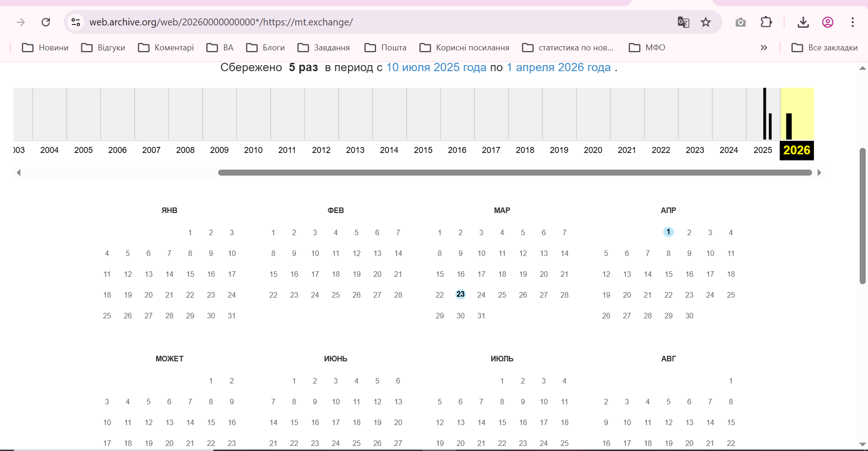Open the Блоги bookmark folder
The image size is (868, 451).
265,48
